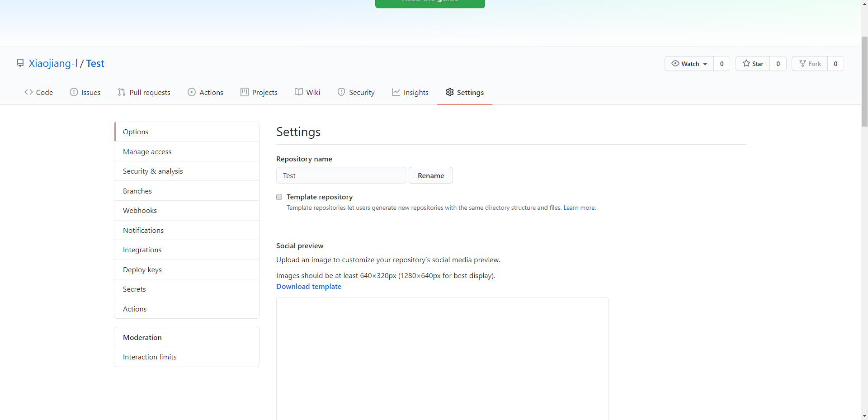868x420 pixels.
Task: Click the page vertical scrollbar thumb
Action: coord(864,81)
